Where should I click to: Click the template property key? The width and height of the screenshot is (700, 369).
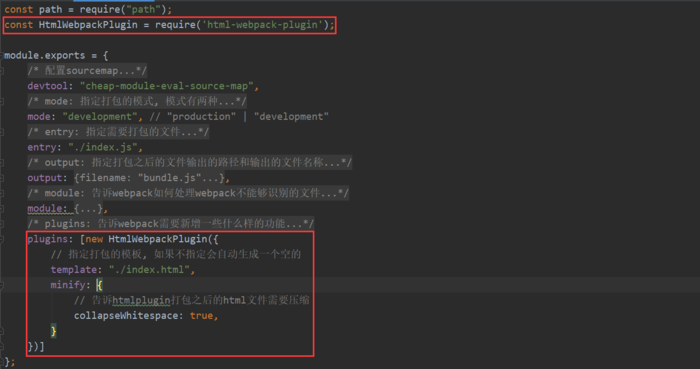74,270
